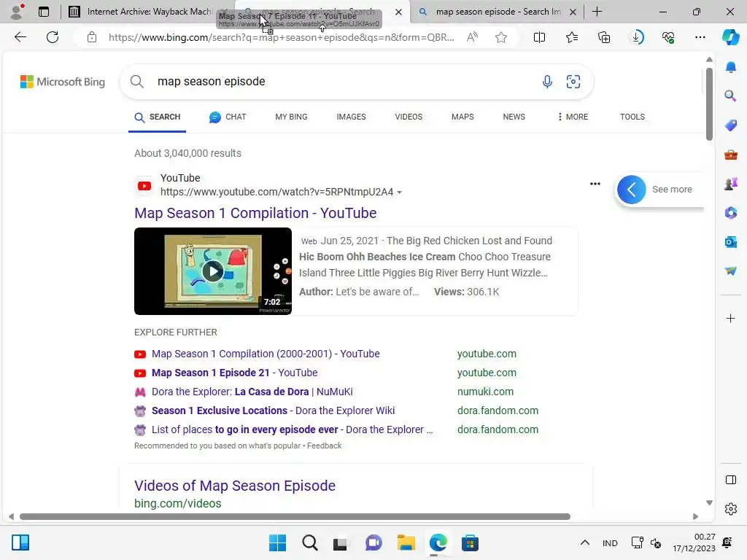Show hidden system tray icons chevron
The height and width of the screenshot is (560, 747).
(x=584, y=542)
